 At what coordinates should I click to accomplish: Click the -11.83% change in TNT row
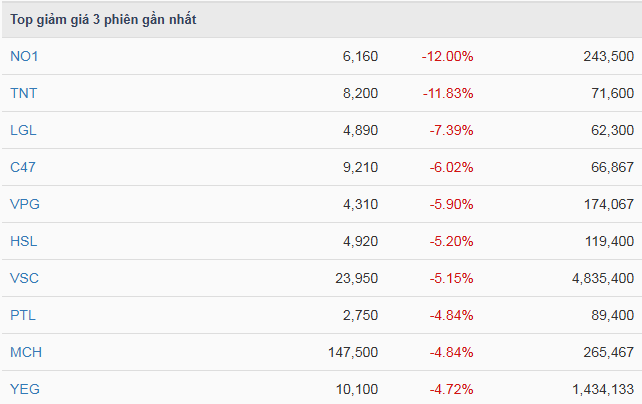[x=447, y=93]
